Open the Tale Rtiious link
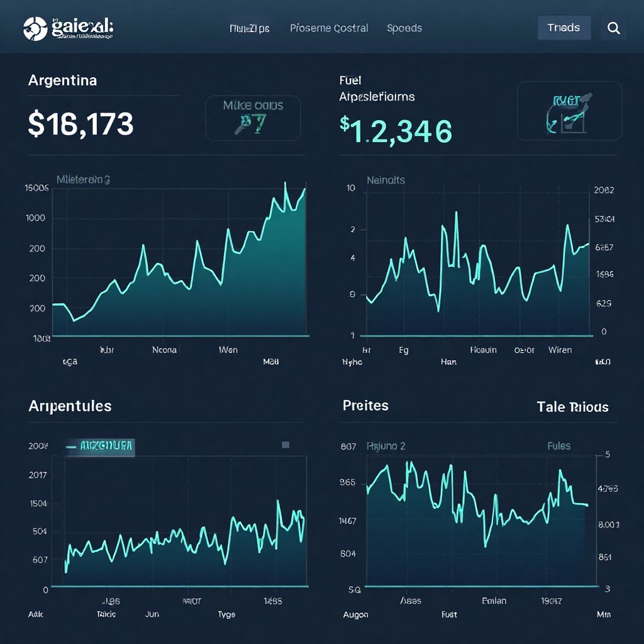This screenshot has width=644, height=644. 572,407
